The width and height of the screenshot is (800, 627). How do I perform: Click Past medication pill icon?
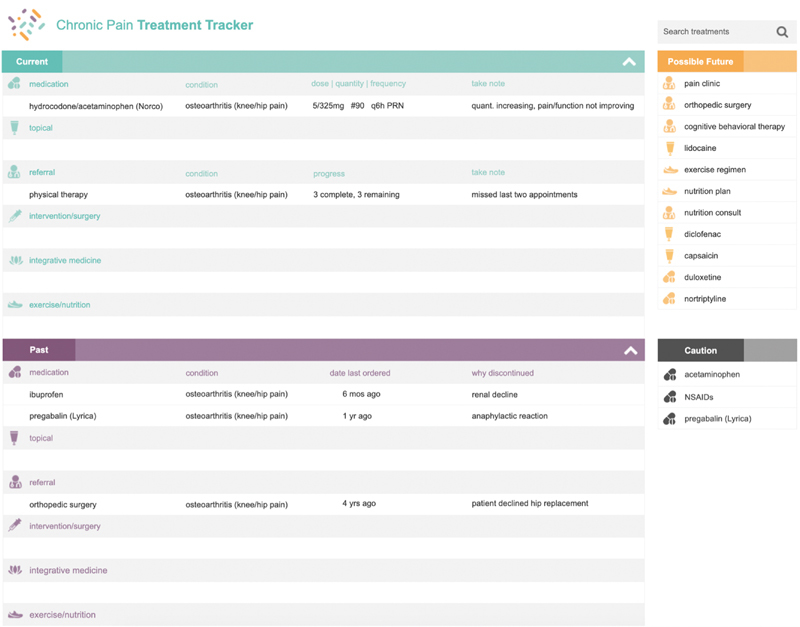pyautogui.click(x=15, y=373)
